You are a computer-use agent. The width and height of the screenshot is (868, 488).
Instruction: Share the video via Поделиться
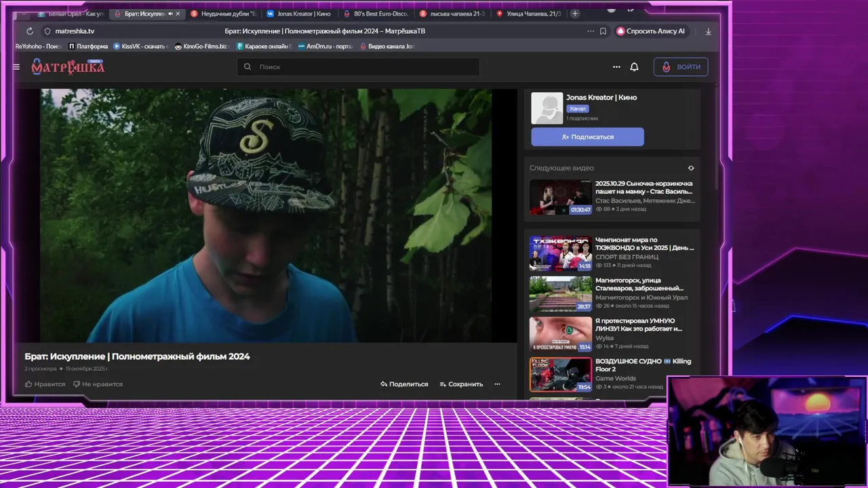point(404,384)
